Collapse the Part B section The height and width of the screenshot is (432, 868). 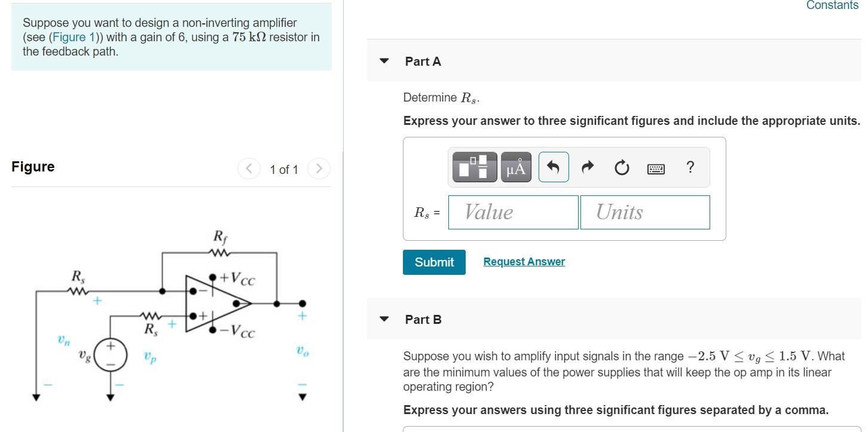coord(383,319)
